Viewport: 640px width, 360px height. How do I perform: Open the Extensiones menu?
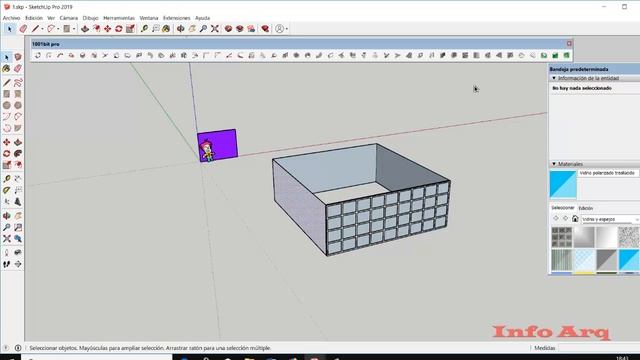[x=176, y=18]
